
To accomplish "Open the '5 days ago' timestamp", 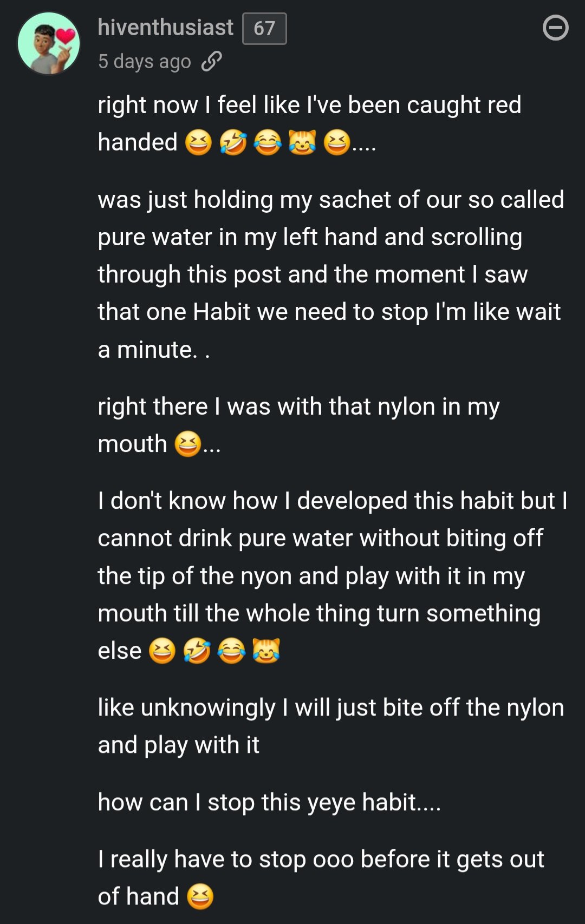I will (144, 62).
